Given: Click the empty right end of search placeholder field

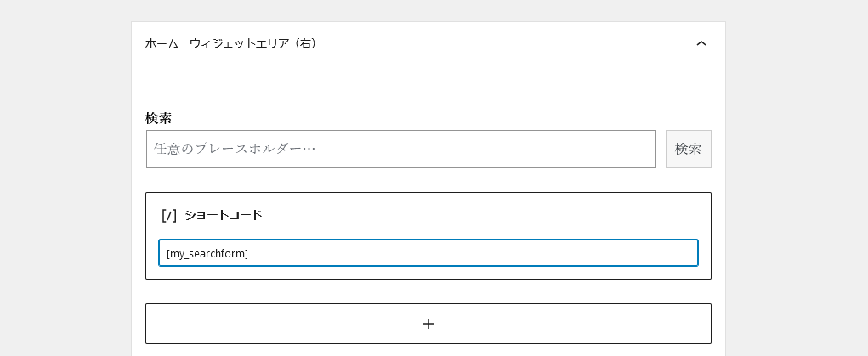Looking at the screenshot, I should point(595,149).
